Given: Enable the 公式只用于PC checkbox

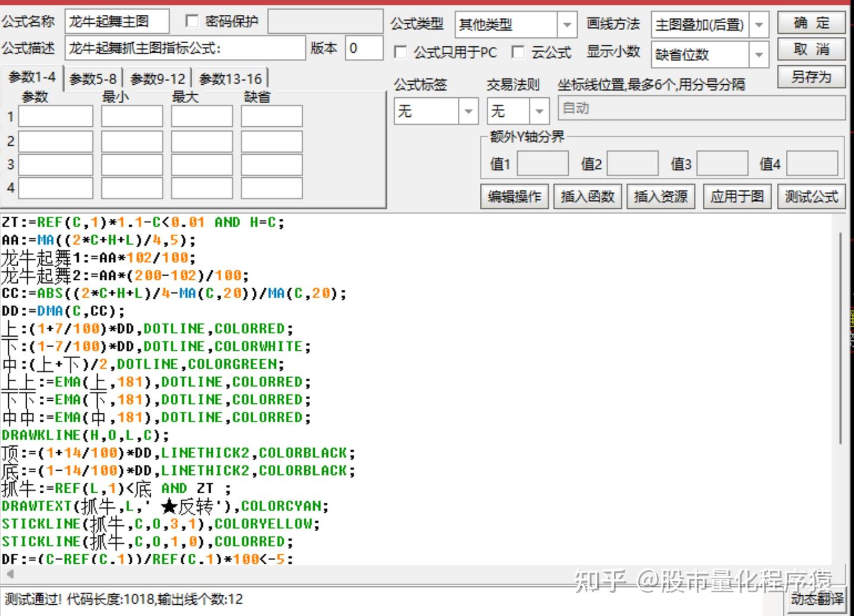Looking at the screenshot, I should click(401, 52).
